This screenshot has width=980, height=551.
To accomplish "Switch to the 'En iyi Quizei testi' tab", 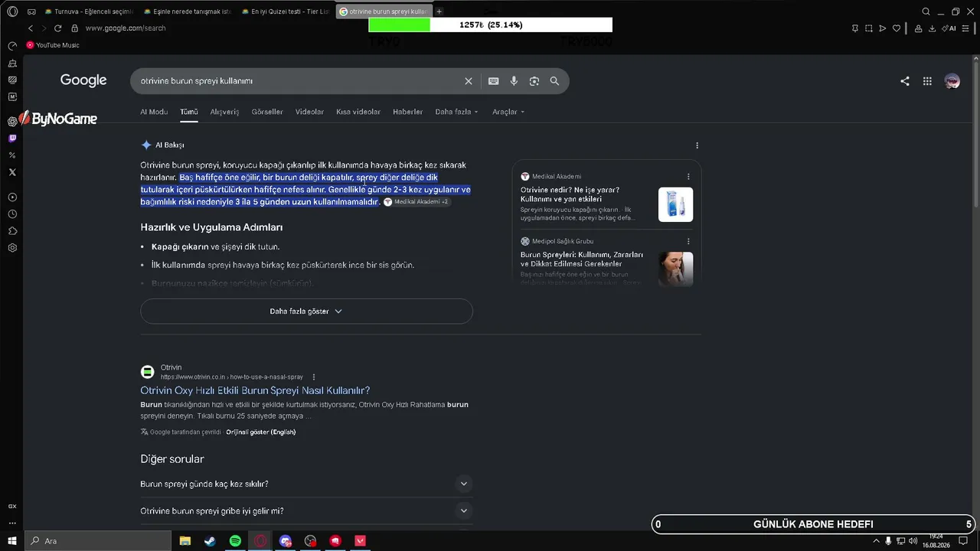I will click(285, 11).
